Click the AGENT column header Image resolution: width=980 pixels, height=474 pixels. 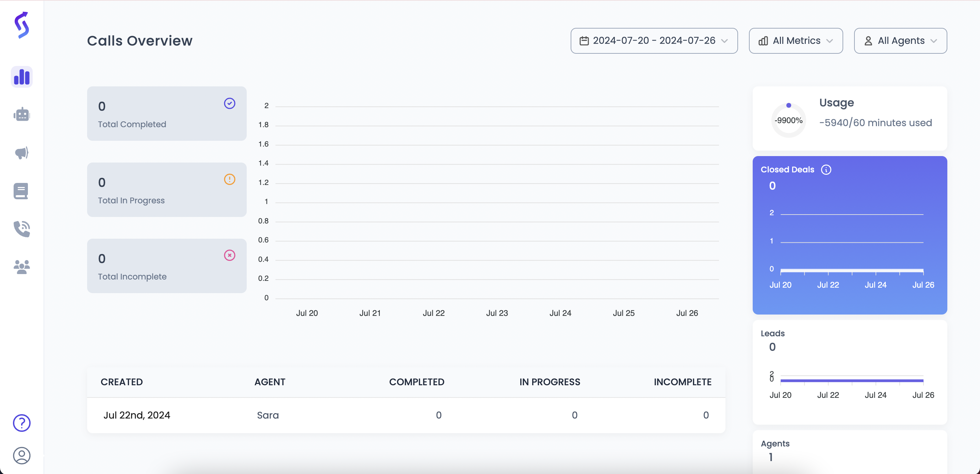[270, 382]
